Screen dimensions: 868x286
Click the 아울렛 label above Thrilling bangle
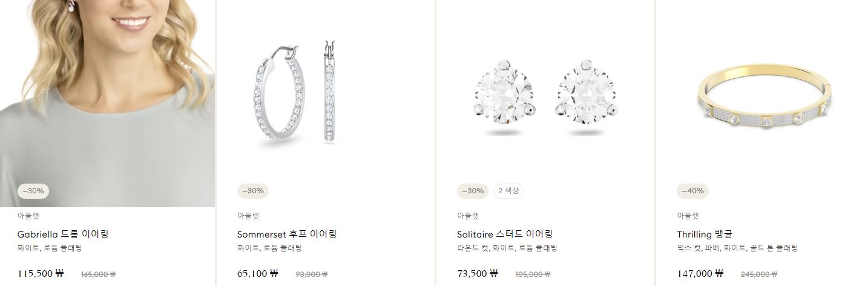coord(688,216)
